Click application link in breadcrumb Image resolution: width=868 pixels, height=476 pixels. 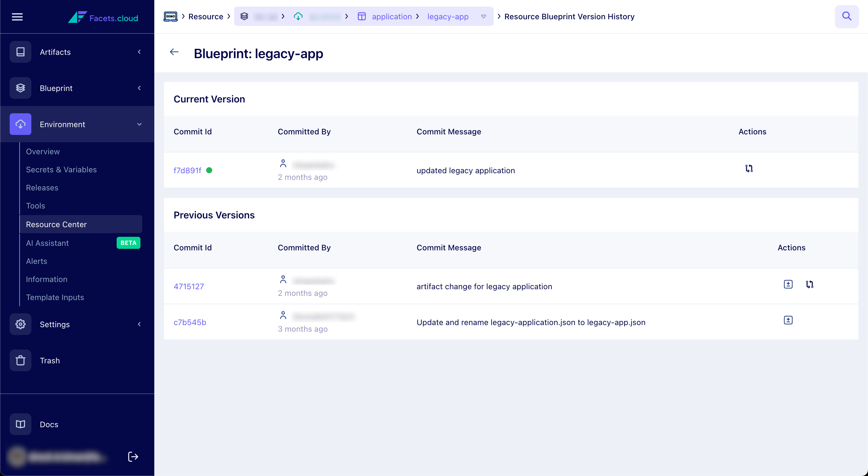(x=392, y=17)
